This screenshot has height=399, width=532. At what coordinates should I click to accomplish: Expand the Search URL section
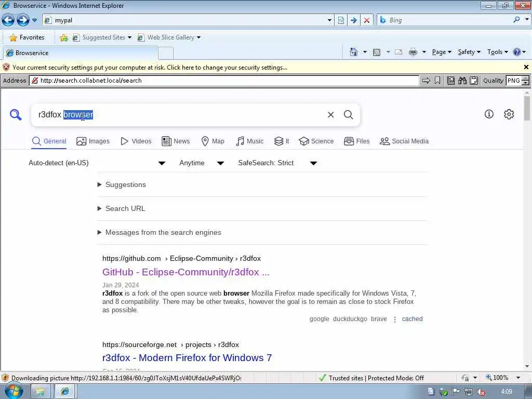click(121, 208)
